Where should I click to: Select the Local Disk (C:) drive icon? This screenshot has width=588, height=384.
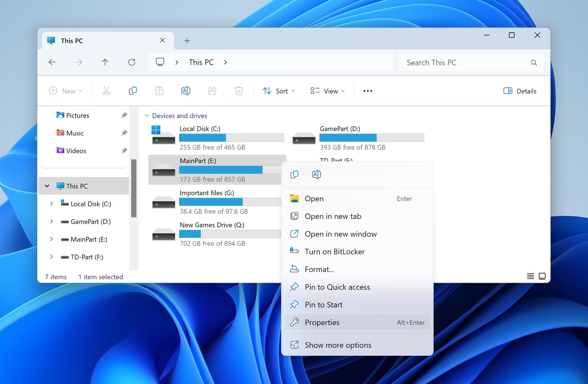[x=163, y=135]
